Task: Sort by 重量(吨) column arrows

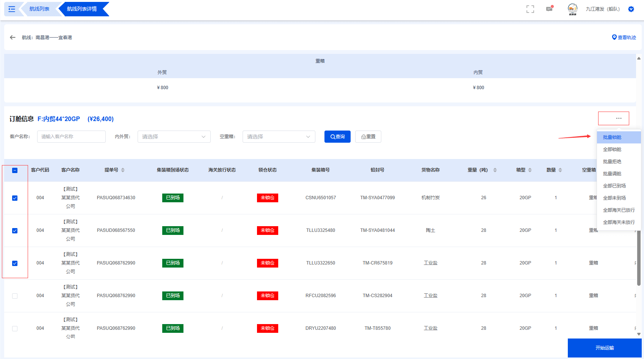Action: click(495, 170)
